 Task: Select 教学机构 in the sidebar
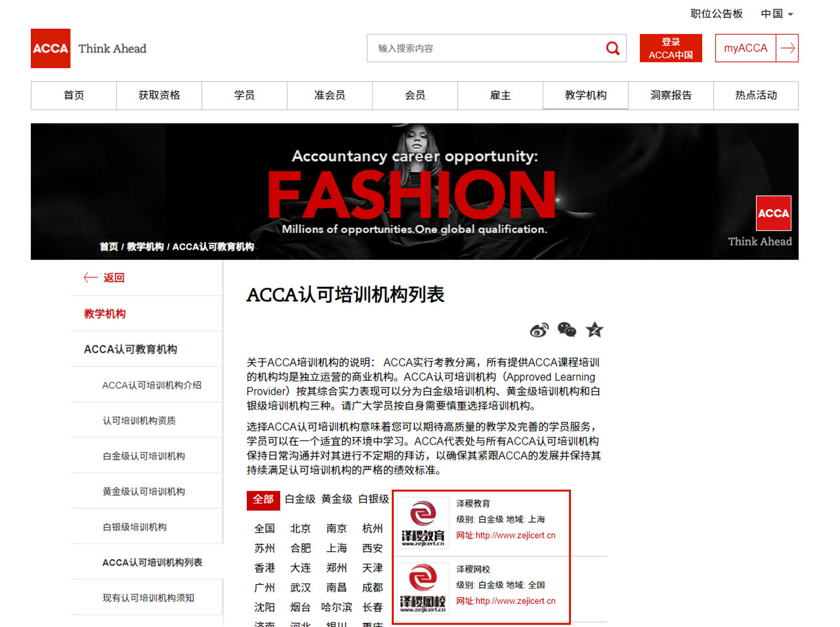tap(105, 314)
